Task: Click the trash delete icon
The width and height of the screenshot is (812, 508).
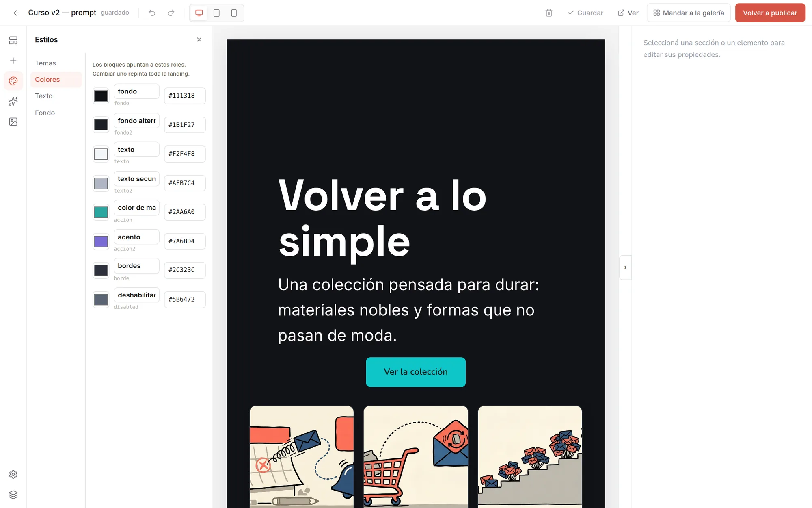Action: pos(549,13)
